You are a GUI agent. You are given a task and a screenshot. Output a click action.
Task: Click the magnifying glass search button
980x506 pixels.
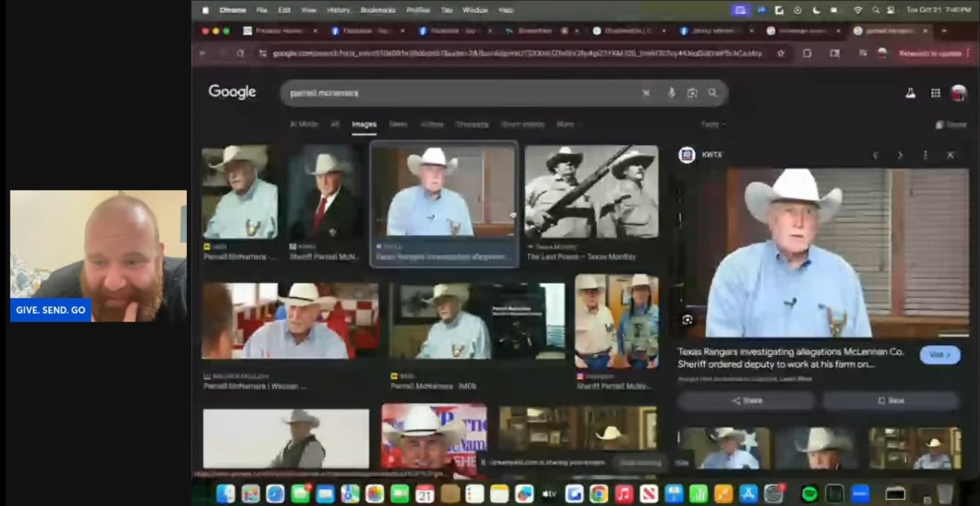(712, 93)
